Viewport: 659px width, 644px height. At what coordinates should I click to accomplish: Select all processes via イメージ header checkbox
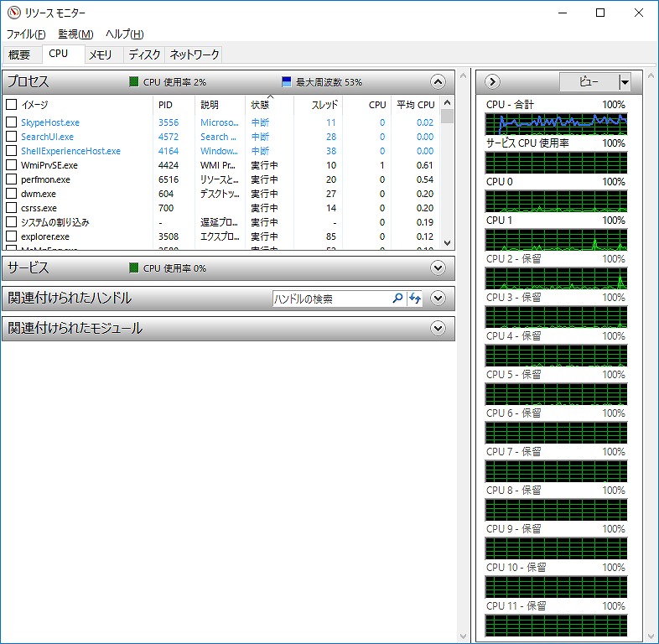pyautogui.click(x=11, y=105)
